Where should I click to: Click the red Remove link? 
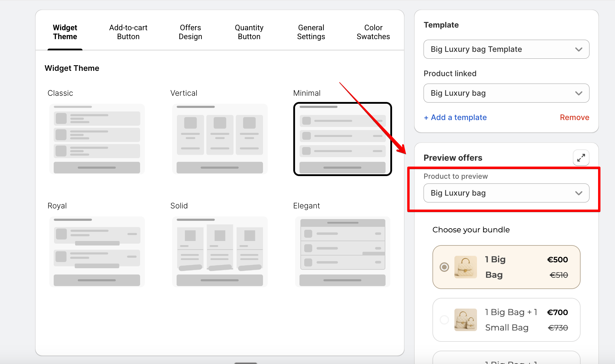574,117
